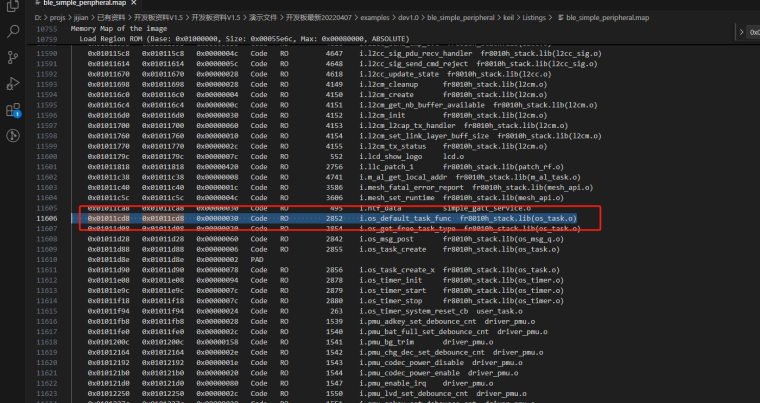Viewport: 760px width, 403px height.
Task: Click the find widget search input
Action: click(x=754, y=32)
